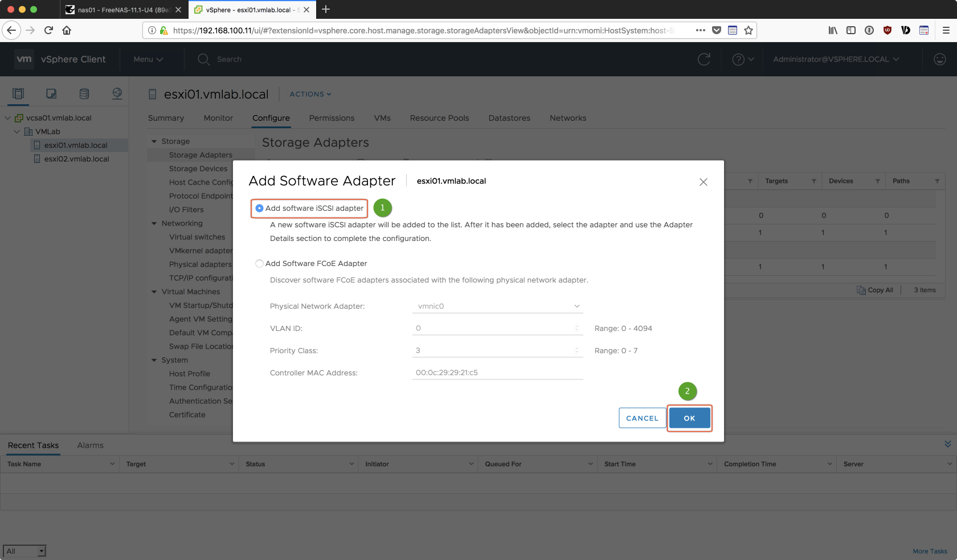
Task: Open Physical Network Adapter dropdown
Action: (498, 306)
